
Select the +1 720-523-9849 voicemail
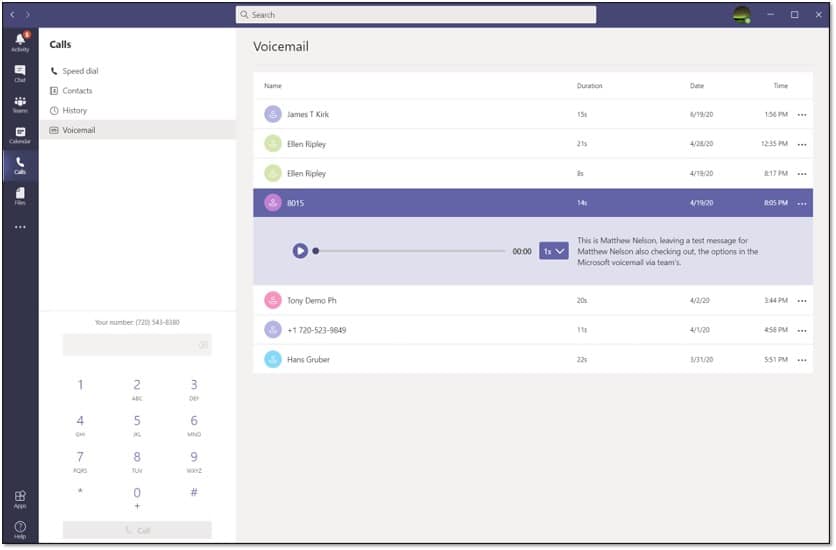(x=533, y=330)
